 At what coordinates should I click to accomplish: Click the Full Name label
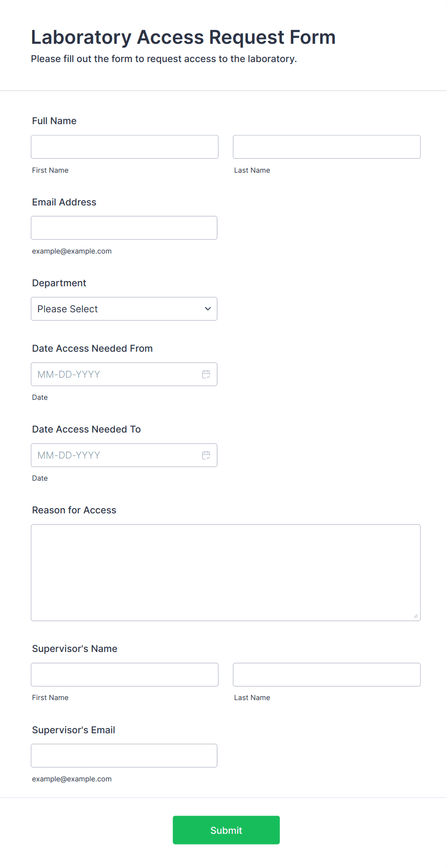pyautogui.click(x=54, y=121)
